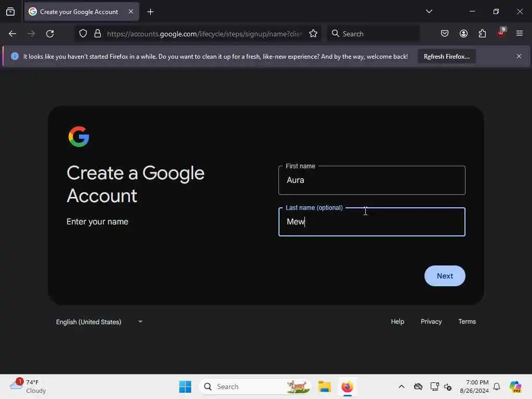532x399 pixels.
Task: Open the clock showing 7:00 PM
Action: point(474,387)
